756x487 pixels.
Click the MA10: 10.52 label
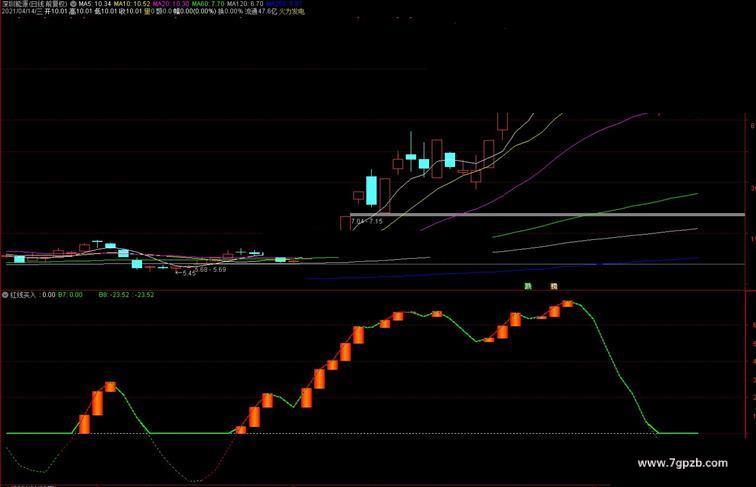click(132, 4)
